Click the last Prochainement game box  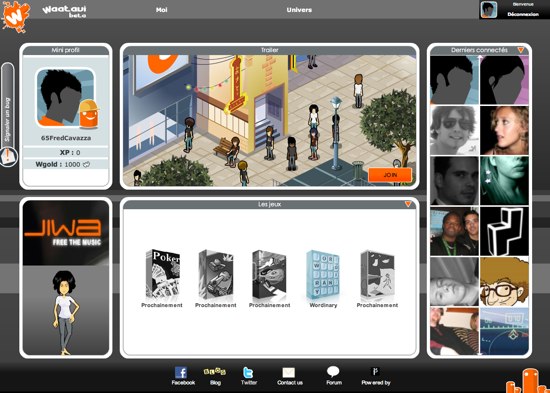[x=377, y=274]
